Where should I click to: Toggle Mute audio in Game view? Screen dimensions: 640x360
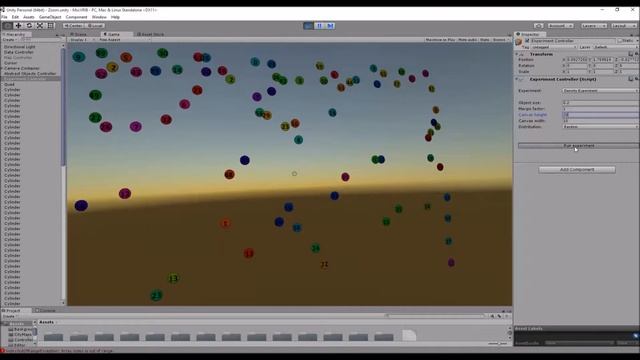point(467,40)
